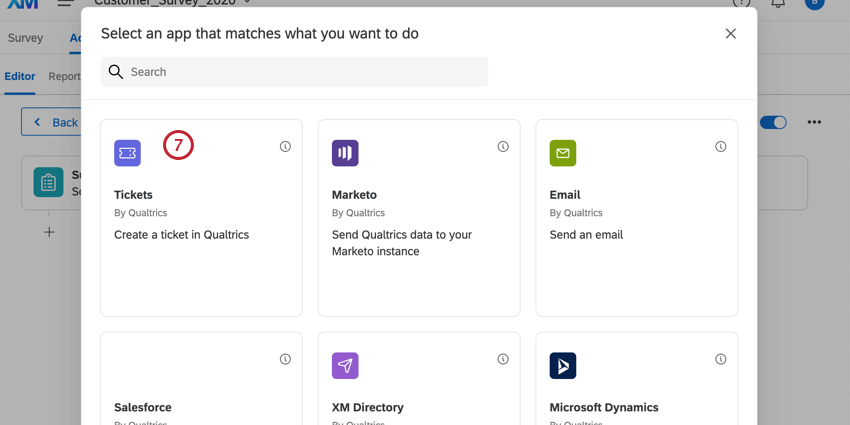Show info for Salesforce card
This screenshot has height=425, width=850.
[x=286, y=359]
